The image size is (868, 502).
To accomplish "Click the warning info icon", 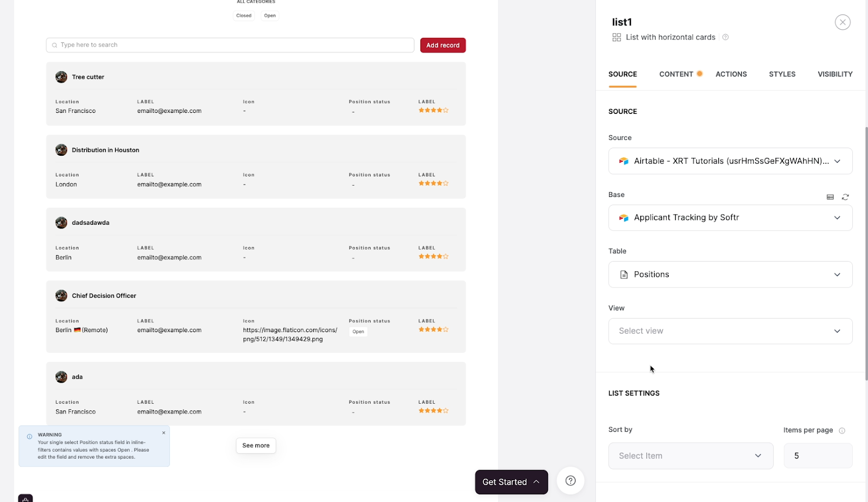I will tap(29, 437).
